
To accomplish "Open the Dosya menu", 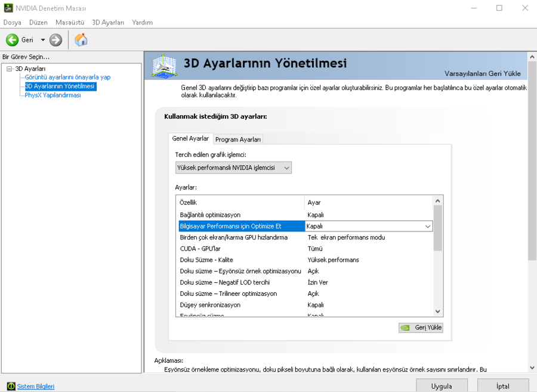I will [13, 23].
